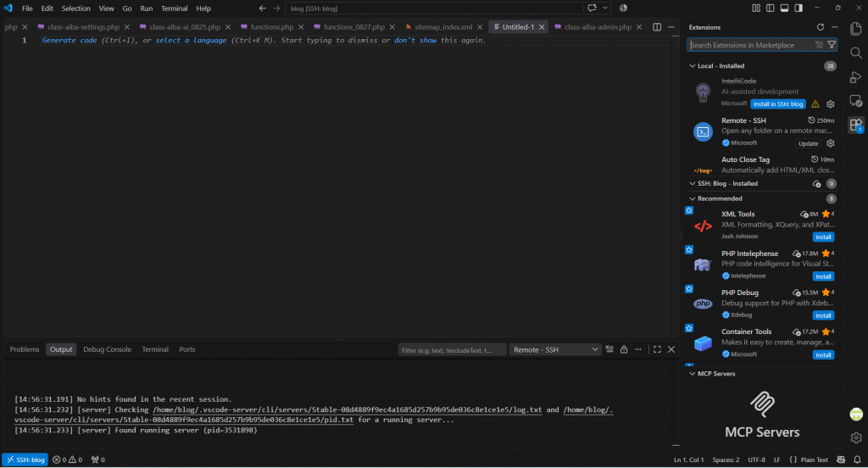Go back in navigation history
This screenshot has width=868, height=468.
(x=263, y=8)
